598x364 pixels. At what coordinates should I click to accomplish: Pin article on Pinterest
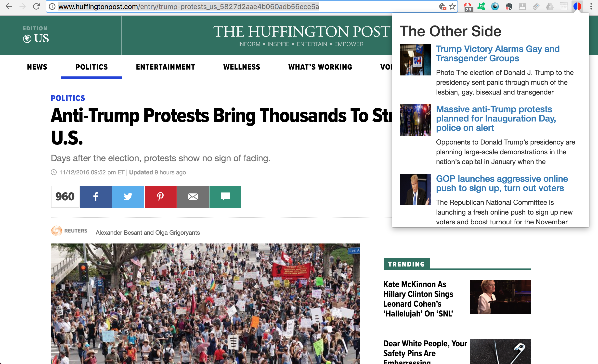tap(160, 196)
